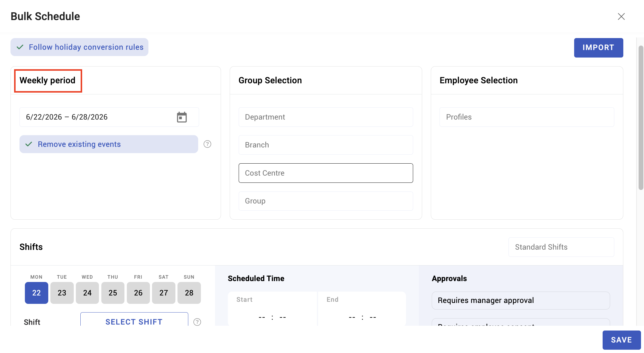Click the weekly period date range field

tap(109, 117)
